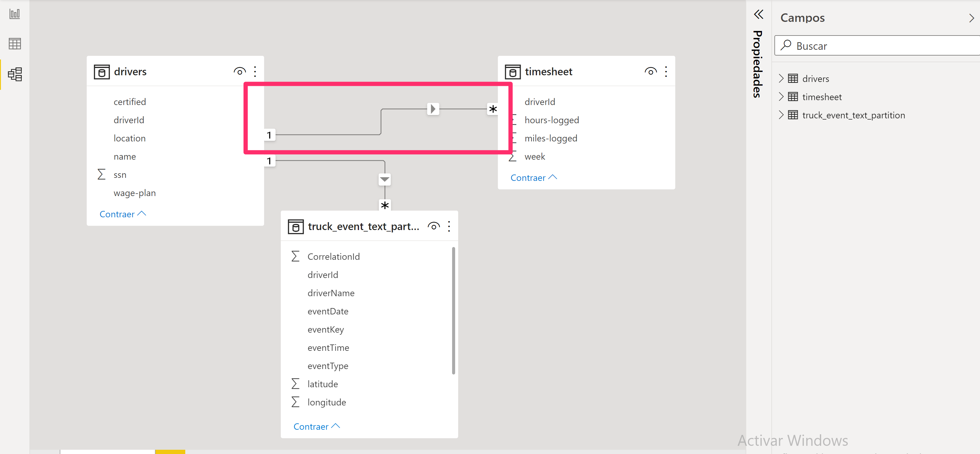The height and width of the screenshot is (454, 980).
Task: Open the Data view grid icon
Action: 15,44
